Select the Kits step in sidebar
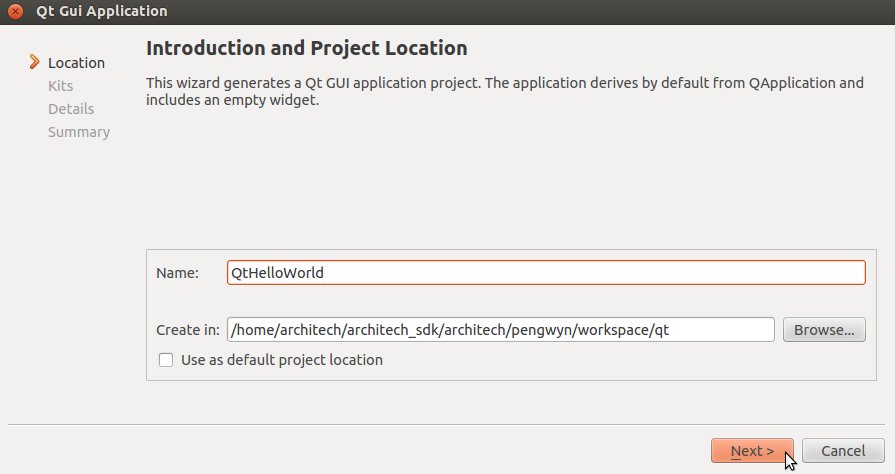895x474 pixels. click(61, 86)
